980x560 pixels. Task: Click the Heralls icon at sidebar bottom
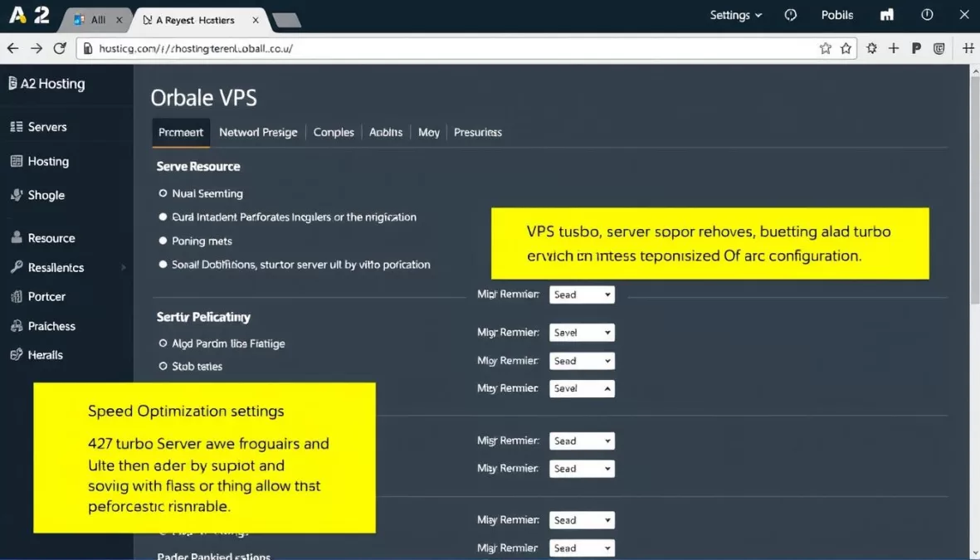[15, 354]
